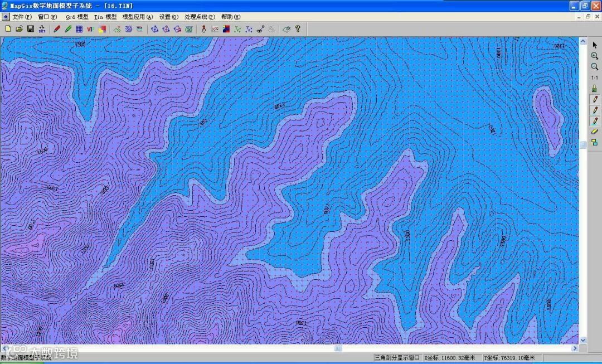Open the 模型应用(A) menu
The width and height of the screenshot is (602, 364).
[138, 17]
